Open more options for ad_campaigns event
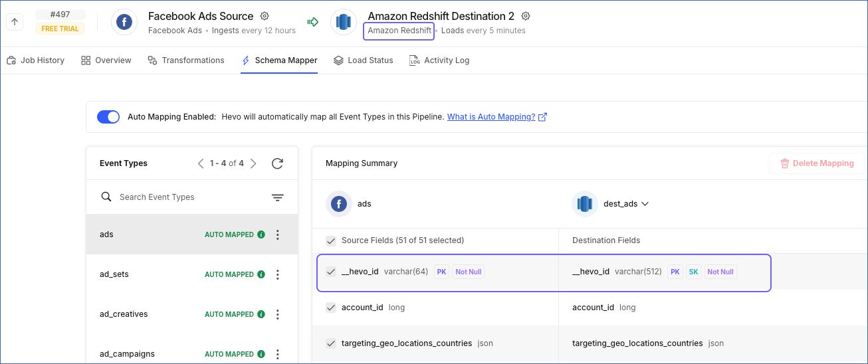 (x=278, y=354)
